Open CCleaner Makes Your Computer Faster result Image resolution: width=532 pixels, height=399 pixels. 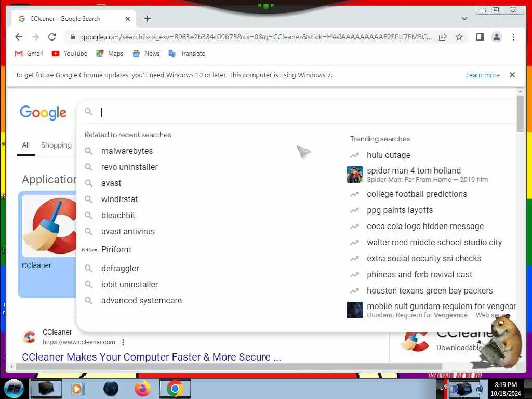tap(151, 357)
